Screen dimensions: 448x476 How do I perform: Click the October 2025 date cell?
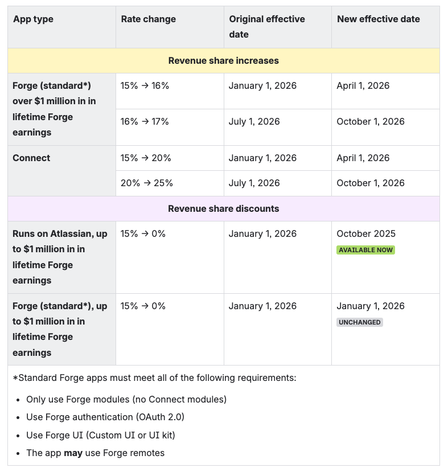coord(366,234)
